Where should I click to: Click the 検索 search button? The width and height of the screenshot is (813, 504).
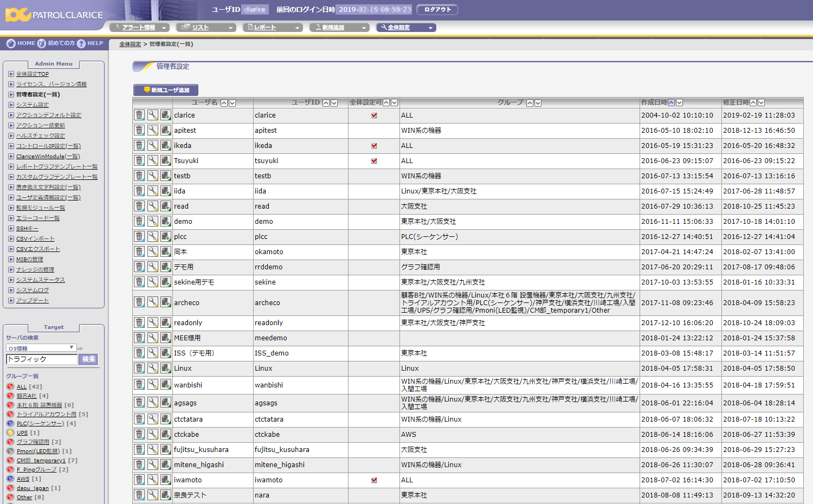(x=88, y=359)
